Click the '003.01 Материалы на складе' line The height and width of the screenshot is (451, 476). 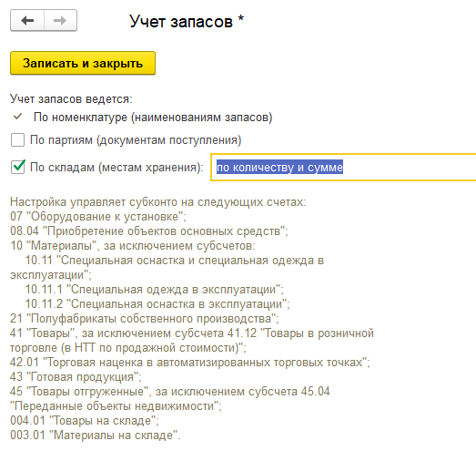(96, 436)
